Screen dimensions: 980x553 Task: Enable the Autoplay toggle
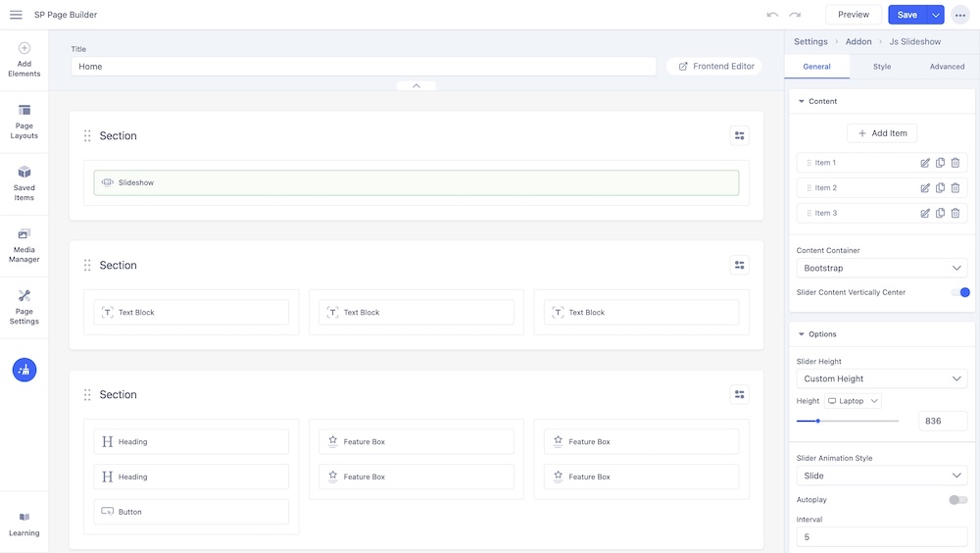[957, 500]
